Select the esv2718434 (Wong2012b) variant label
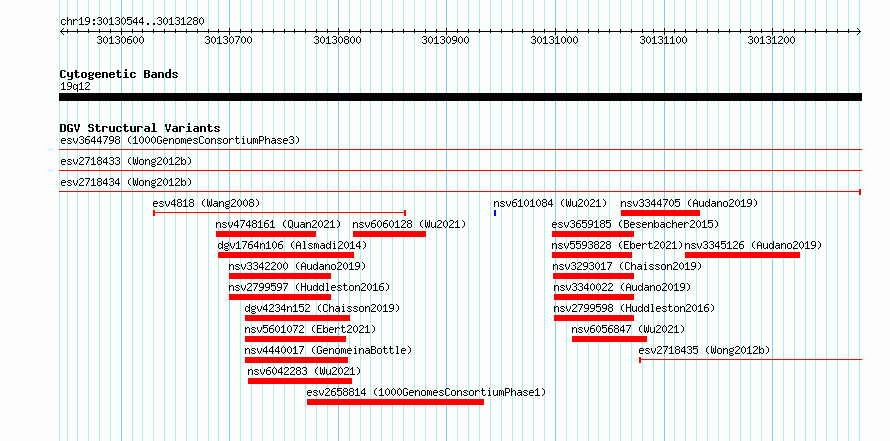890x441 pixels. point(126,182)
